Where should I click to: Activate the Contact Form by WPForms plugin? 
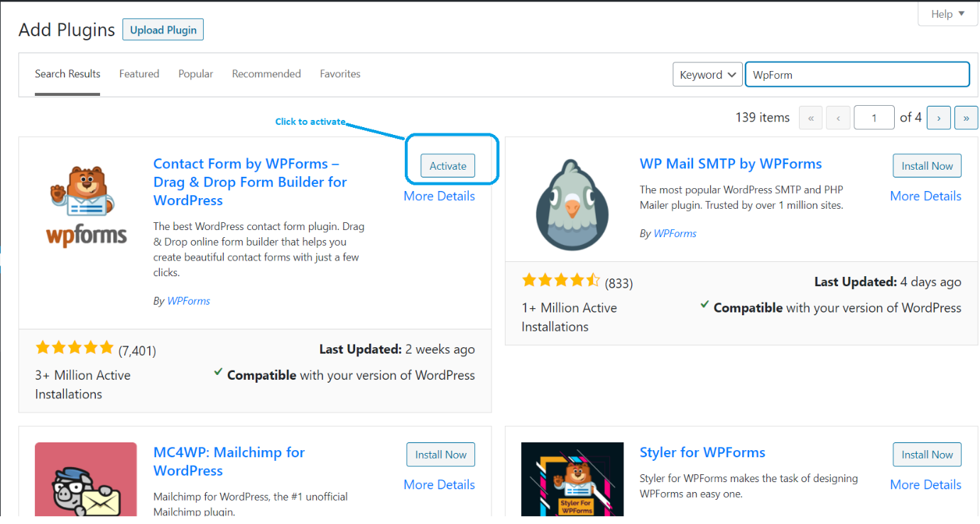(x=448, y=165)
